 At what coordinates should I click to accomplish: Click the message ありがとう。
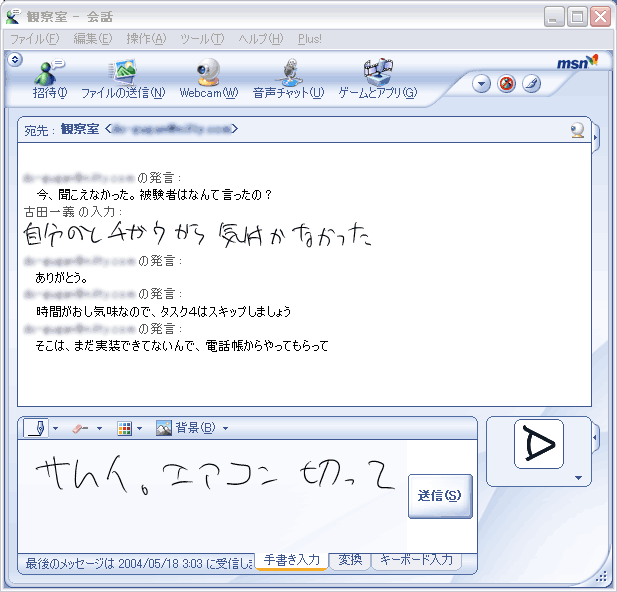point(61,278)
